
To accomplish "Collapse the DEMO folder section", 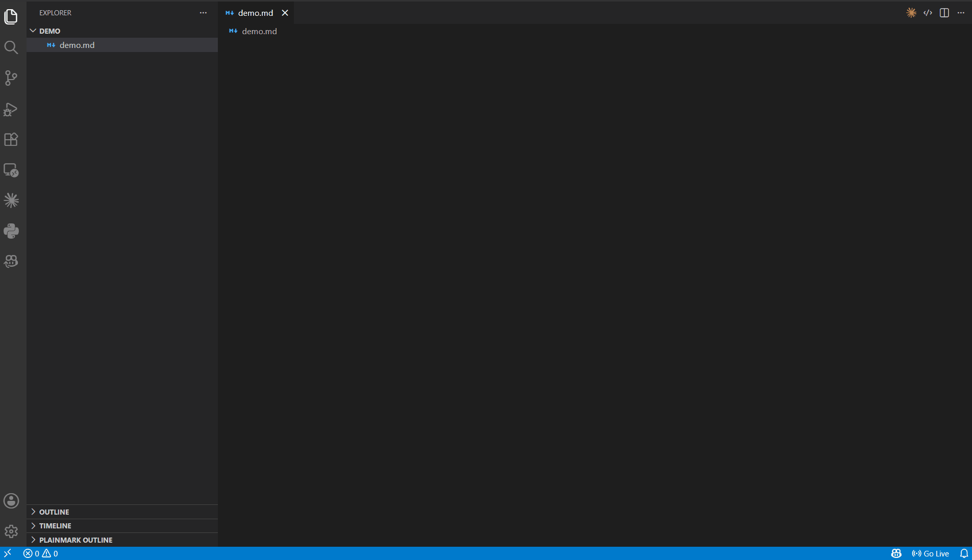I will [122, 31].
